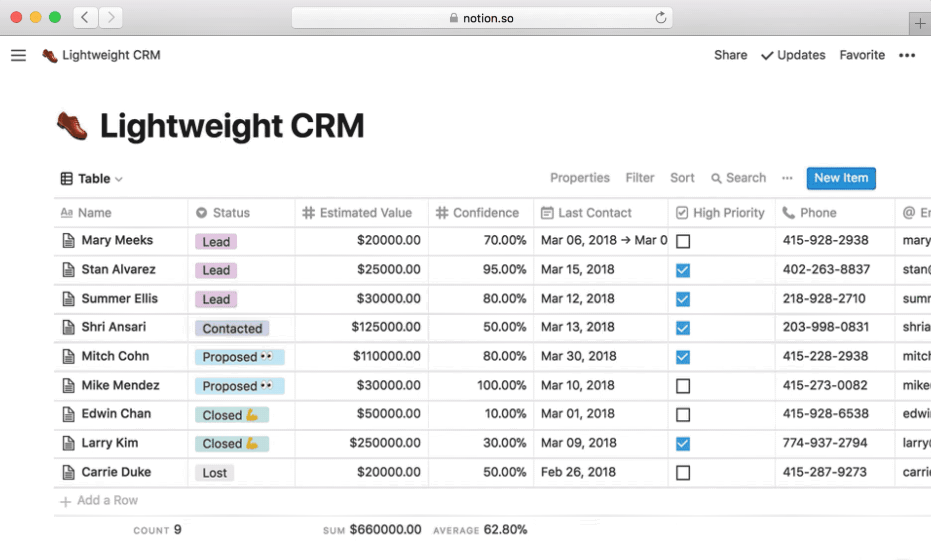Viewport: 931px width, 560px height.
Task: Check High Priority for Carrie Duke
Action: click(683, 472)
